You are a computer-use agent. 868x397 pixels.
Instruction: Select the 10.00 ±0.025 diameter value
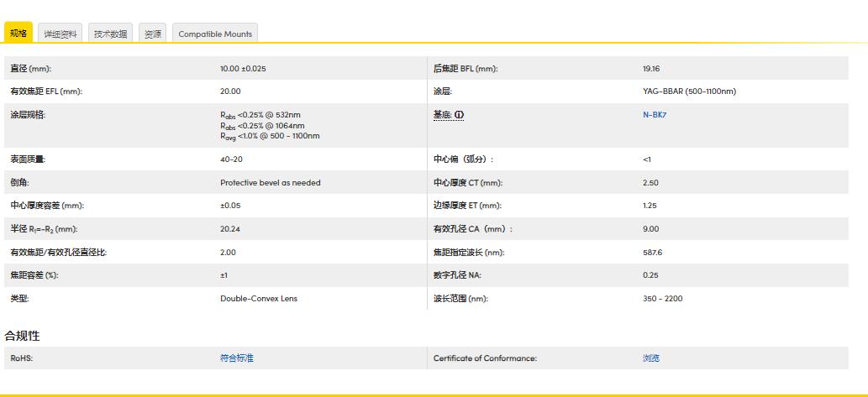click(x=242, y=69)
